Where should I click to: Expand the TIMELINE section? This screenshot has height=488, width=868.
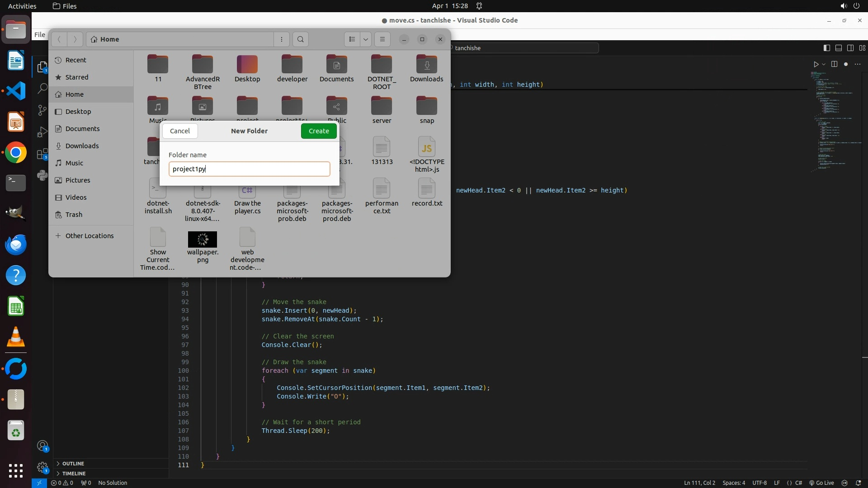coord(74,474)
